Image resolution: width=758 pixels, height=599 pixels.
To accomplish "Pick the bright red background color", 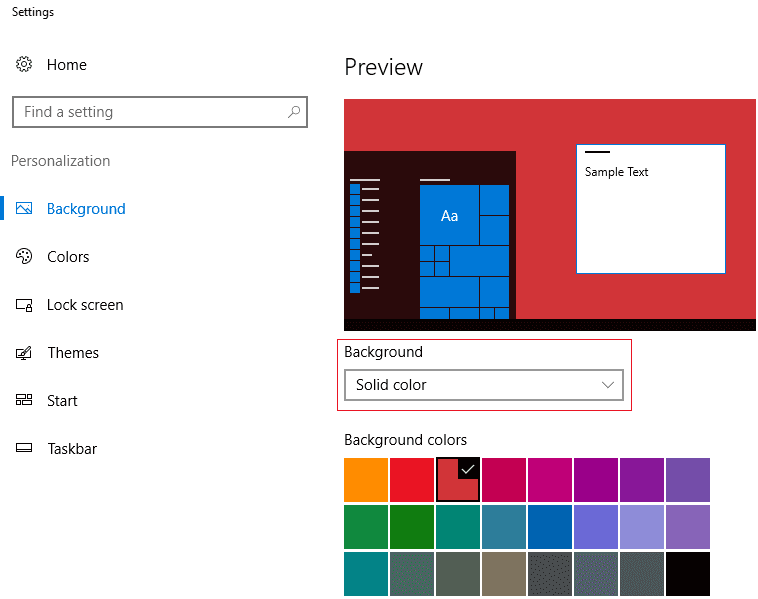I will click(412, 480).
